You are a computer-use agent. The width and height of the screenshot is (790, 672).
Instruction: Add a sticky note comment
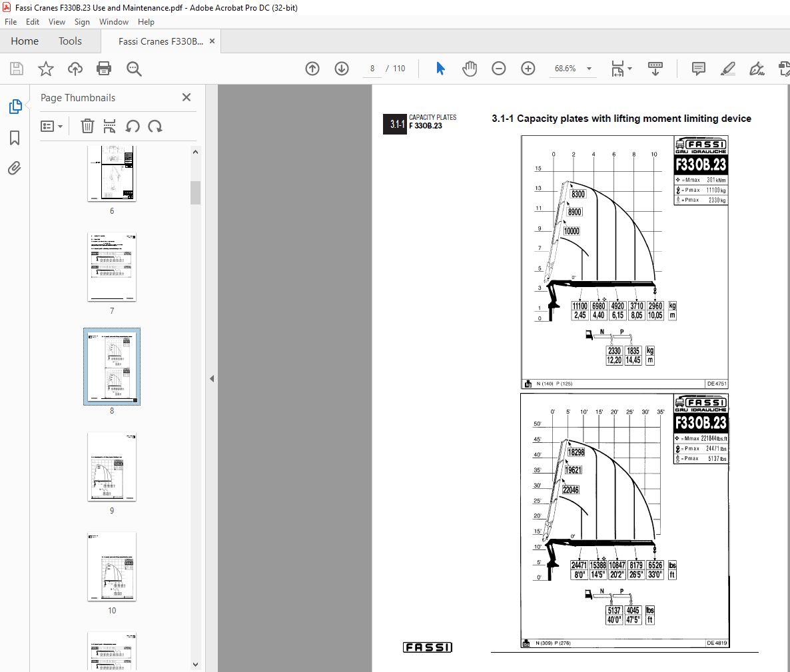tap(698, 69)
